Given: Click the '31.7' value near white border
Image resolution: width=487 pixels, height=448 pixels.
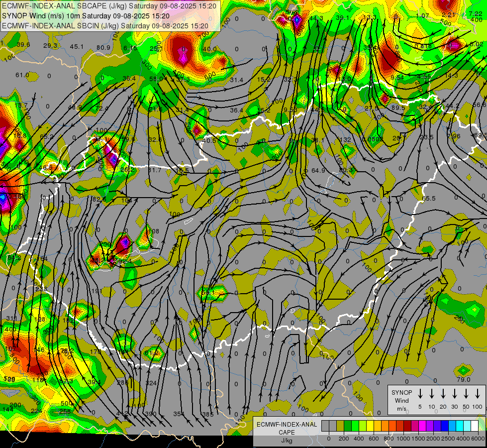Looking at the screenshot, I should [155, 170].
